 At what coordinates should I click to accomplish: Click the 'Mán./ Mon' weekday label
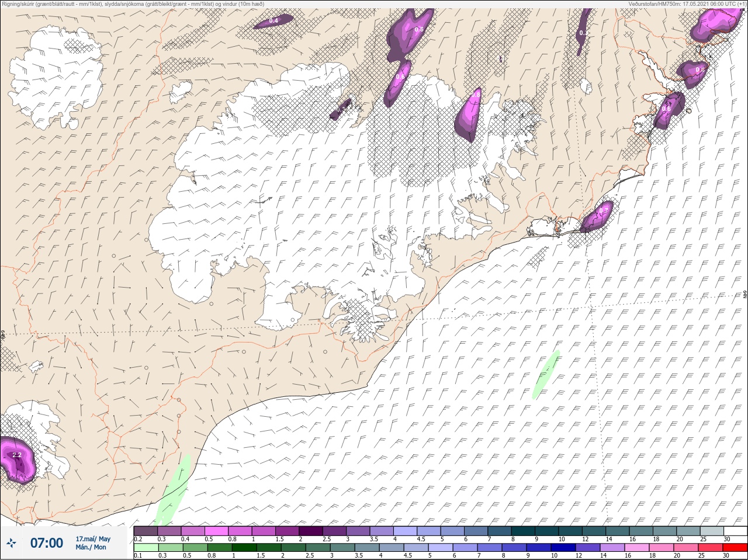click(x=91, y=547)
